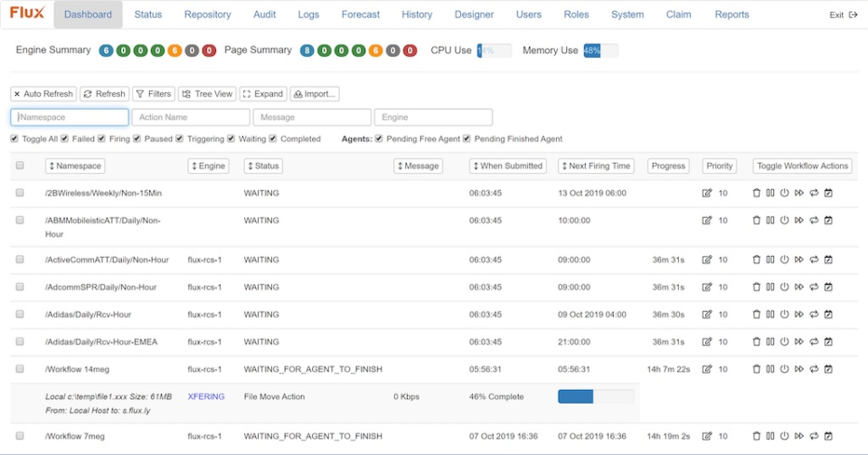Screen dimensions: 868x455
Task: Delete the /2BWireless/Weekly/Non-15Min workflow via trash icon
Action: [x=757, y=194]
